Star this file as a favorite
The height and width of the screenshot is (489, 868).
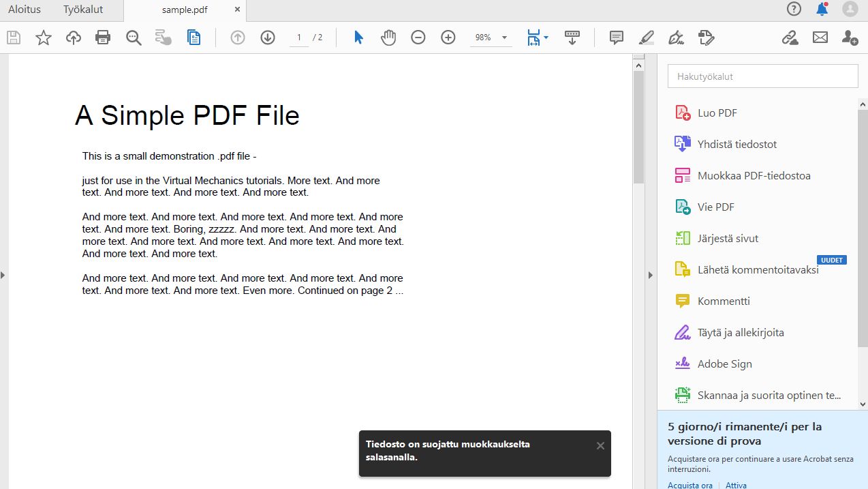coord(44,38)
